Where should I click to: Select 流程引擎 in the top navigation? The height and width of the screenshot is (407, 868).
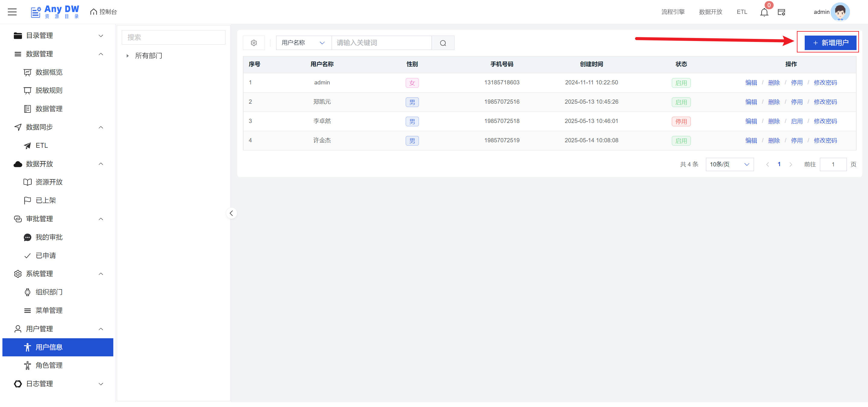673,12
